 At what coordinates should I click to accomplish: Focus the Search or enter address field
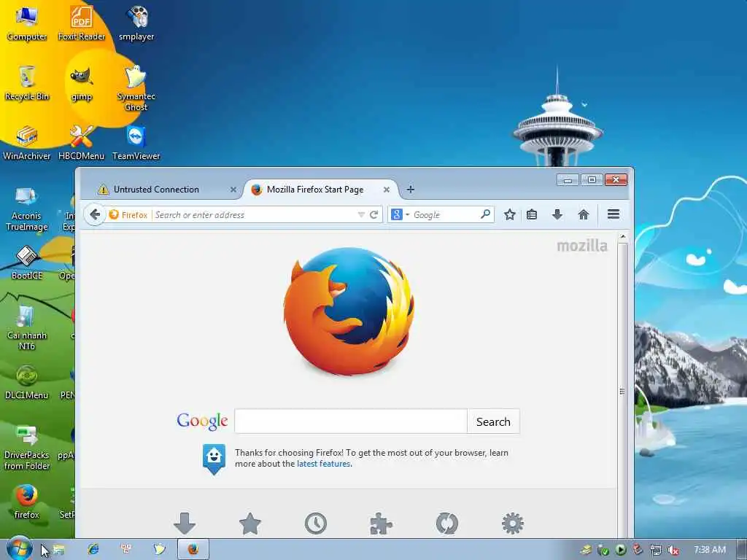pyautogui.click(x=255, y=215)
